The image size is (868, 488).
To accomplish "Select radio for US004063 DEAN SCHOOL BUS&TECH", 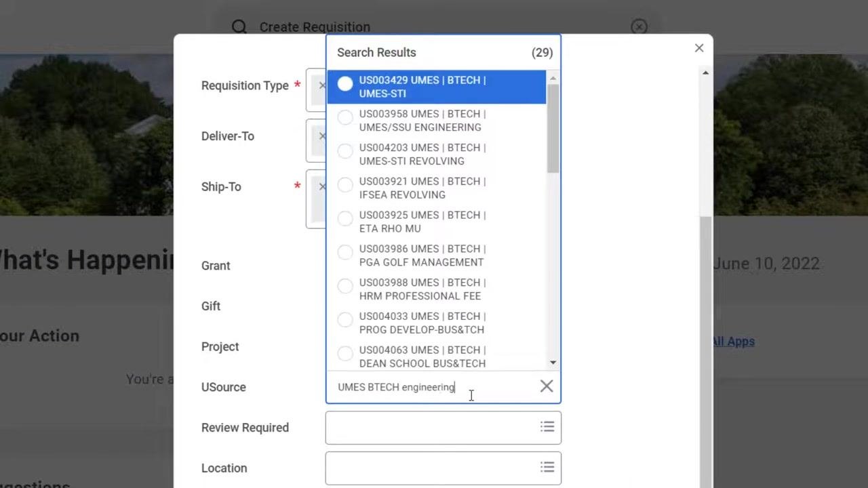I will 345,353.
